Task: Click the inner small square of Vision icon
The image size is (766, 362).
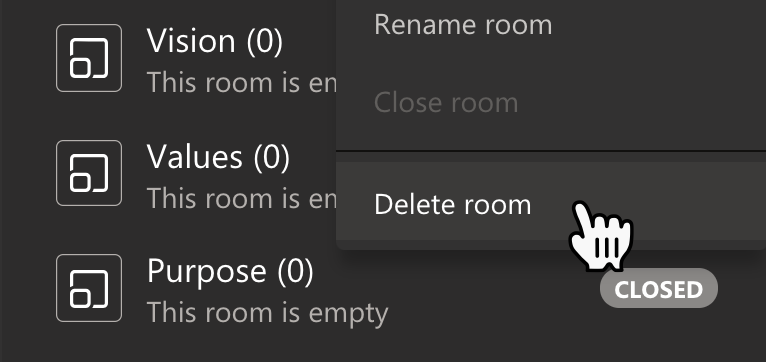Action: pyautogui.click(x=80, y=68)
